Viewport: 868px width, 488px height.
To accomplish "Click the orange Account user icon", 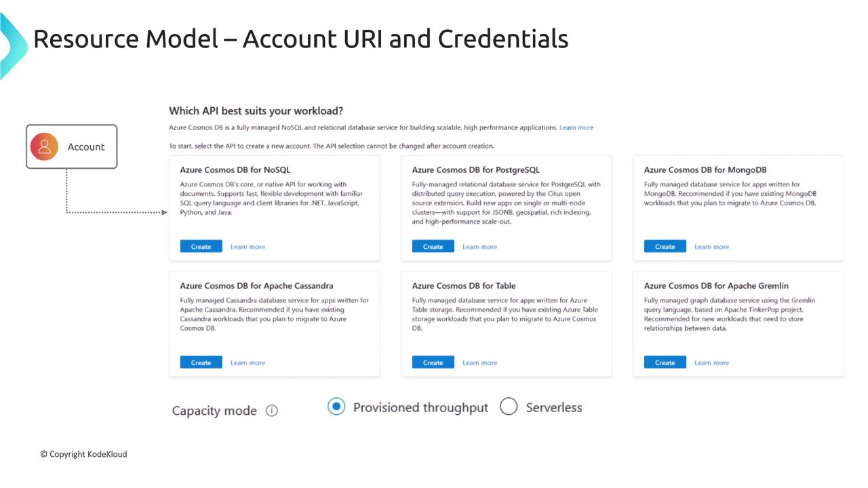I will 44,146.
